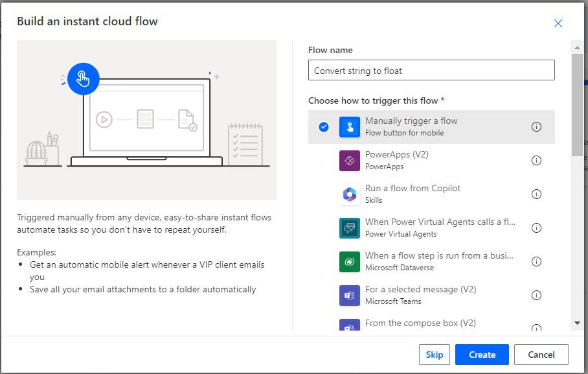588x374 pixels.
Task: Click the scrollbar up arrow
Action: coord(577,48)
